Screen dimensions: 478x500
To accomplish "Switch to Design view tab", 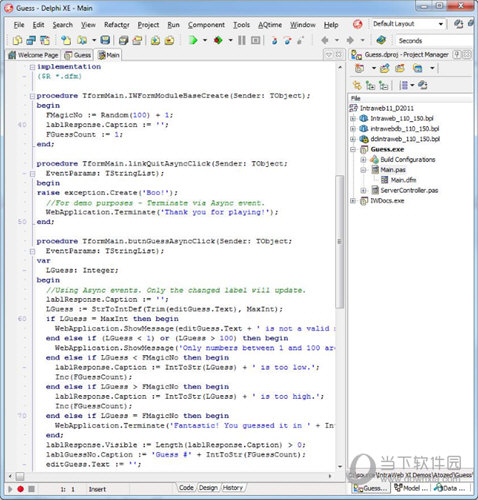I will (208, 488).
